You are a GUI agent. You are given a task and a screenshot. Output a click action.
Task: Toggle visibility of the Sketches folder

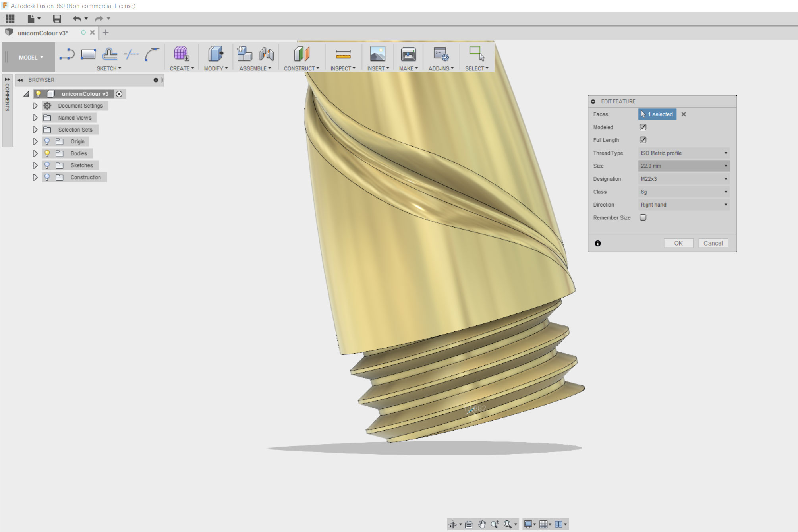tap(47, 165)
